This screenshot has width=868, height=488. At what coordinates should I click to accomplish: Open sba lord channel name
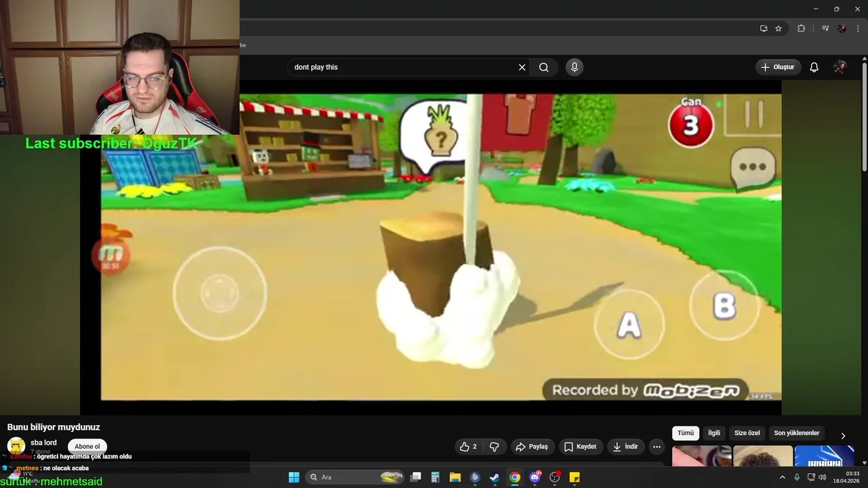tap(43, 443)
